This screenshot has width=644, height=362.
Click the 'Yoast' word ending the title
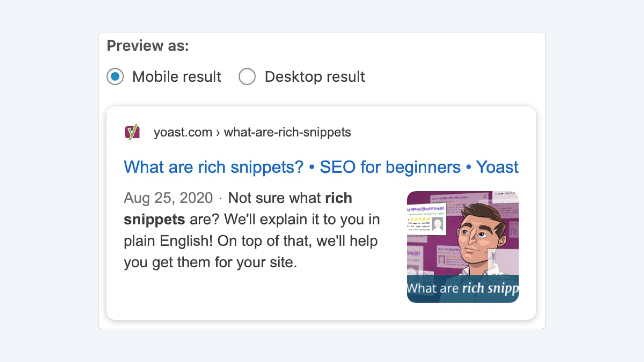click(x=497, y=167)
